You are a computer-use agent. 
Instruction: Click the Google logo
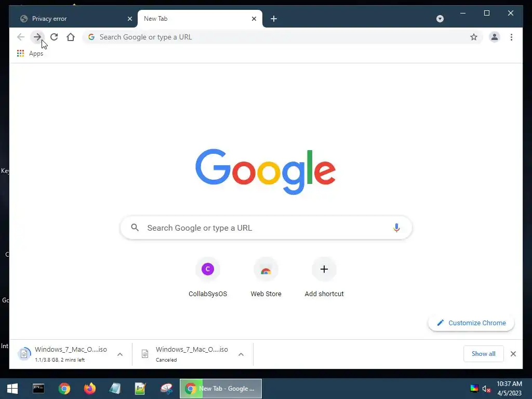point(265,171)
